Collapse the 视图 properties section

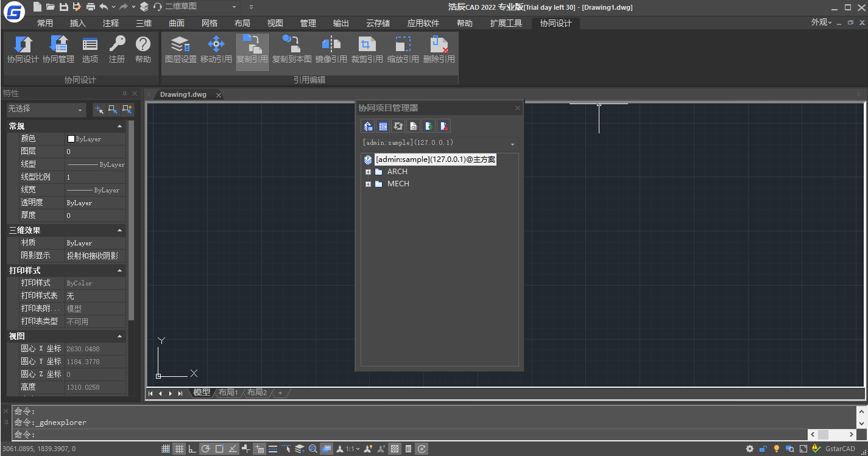click(x=119, y=336)
